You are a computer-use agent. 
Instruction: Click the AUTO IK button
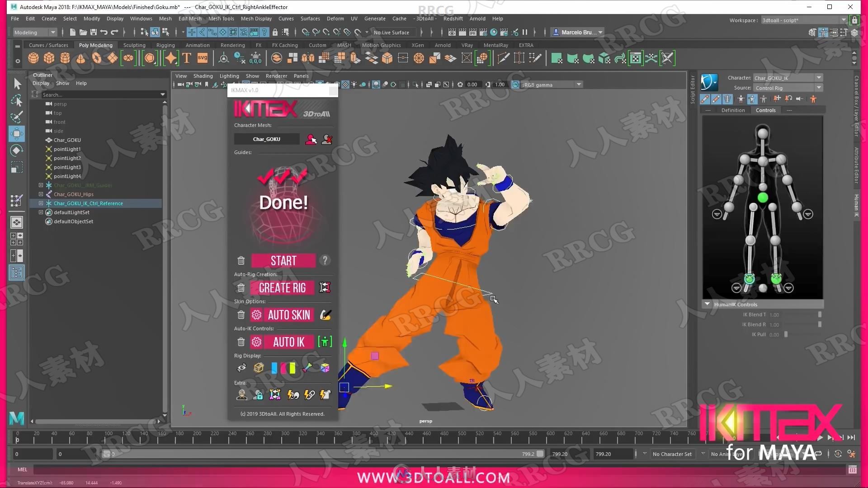tap(289, 342)
